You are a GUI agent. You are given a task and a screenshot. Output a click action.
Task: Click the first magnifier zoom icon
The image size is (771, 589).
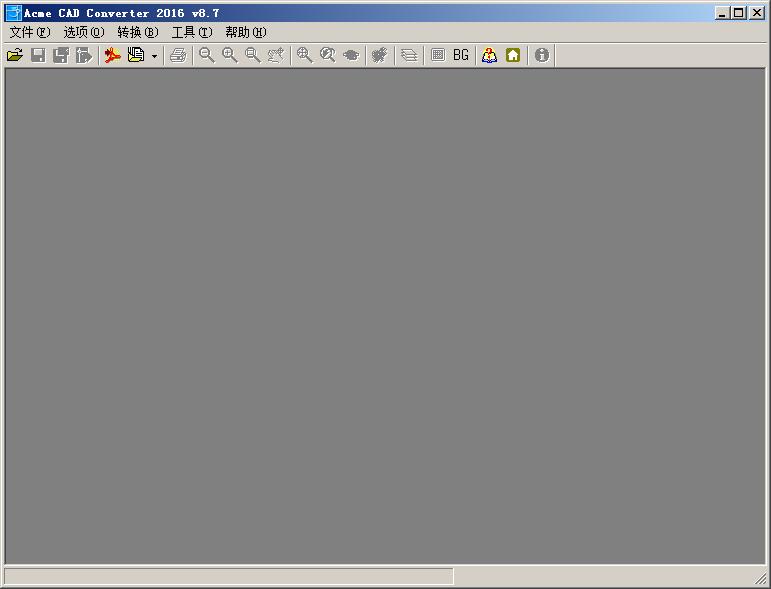(x=207, y=55)
